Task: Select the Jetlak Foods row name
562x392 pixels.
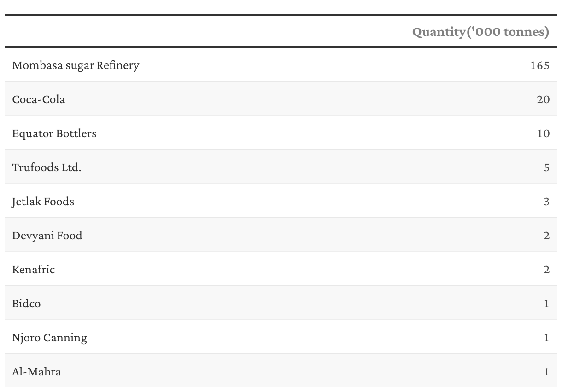Action: point(43,202)
